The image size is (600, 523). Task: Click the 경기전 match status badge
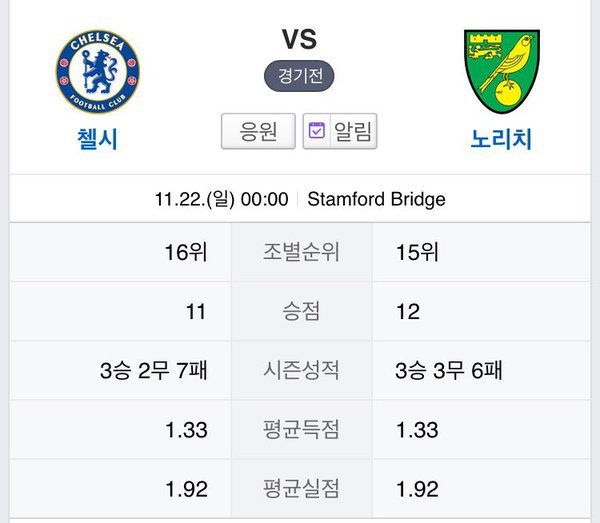pyautogui.click(x=299, y=76)
